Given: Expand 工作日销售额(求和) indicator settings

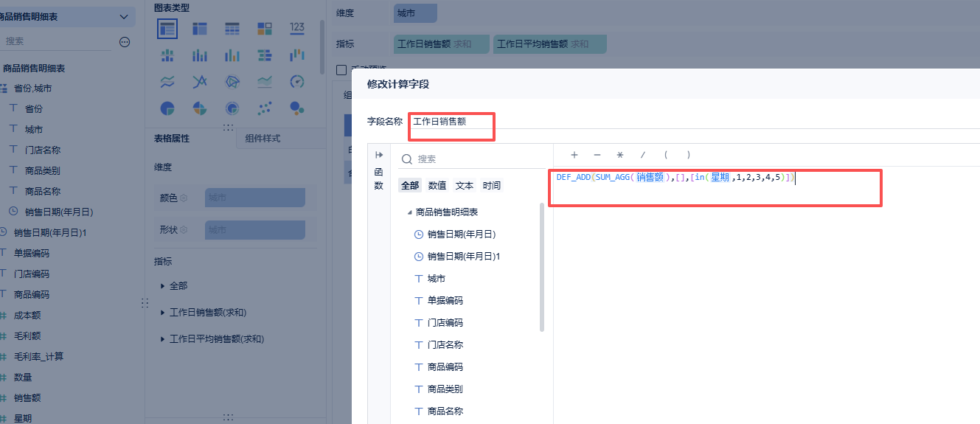Looking at the screenshot, I should coord(163,313).
